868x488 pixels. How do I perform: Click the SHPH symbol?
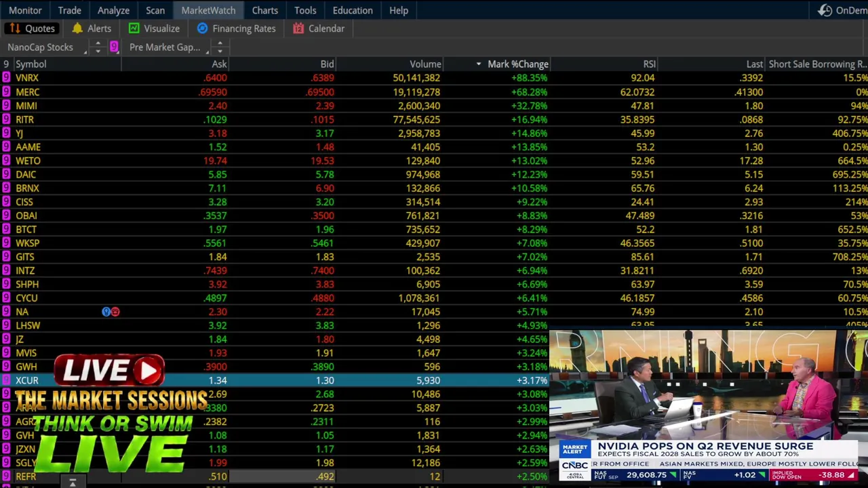[27, 284]
